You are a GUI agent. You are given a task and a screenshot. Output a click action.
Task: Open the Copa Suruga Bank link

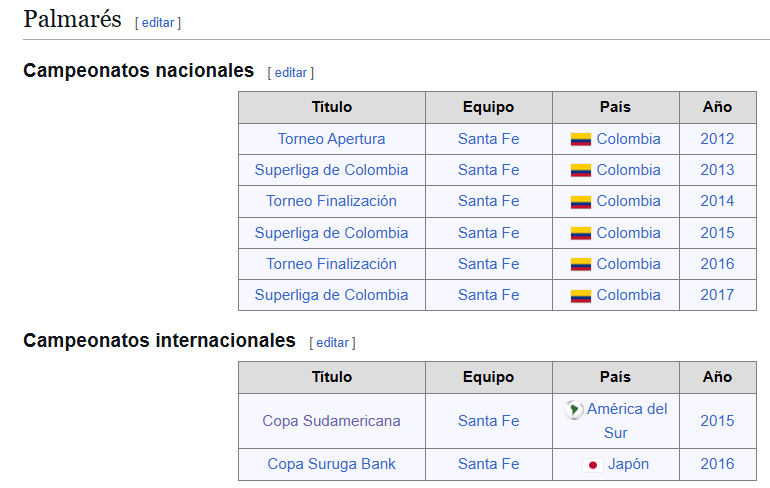[331, 464]
